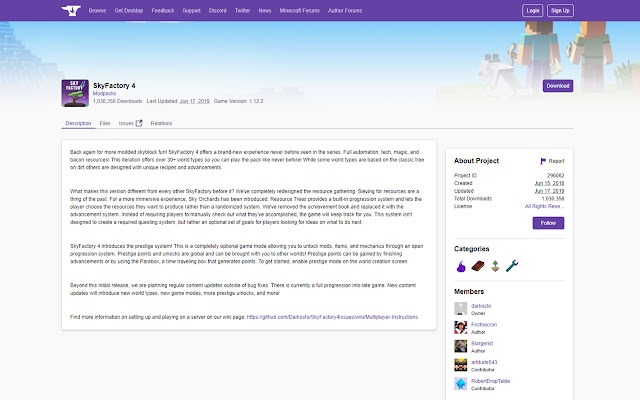
Task: Switch to the Relations tab
Action: pyautogui.click(x=161, y=123)
